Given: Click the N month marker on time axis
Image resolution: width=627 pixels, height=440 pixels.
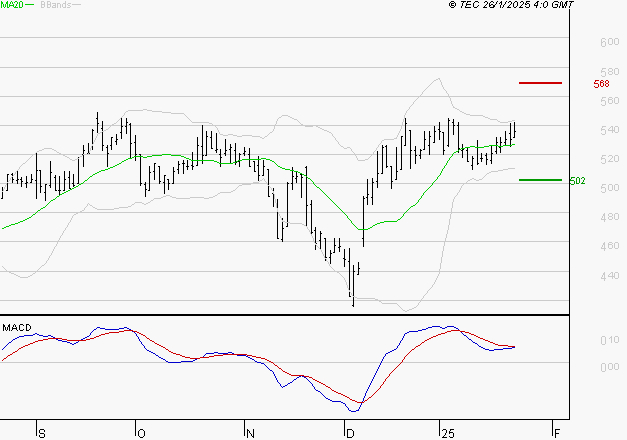Looking at the screenshot, I should (250, 434).
